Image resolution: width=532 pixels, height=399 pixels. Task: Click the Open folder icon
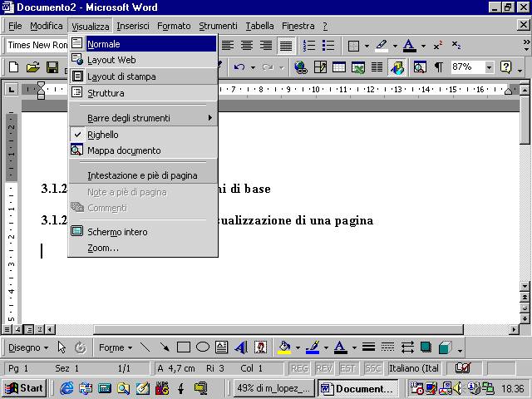click(33, 66)
